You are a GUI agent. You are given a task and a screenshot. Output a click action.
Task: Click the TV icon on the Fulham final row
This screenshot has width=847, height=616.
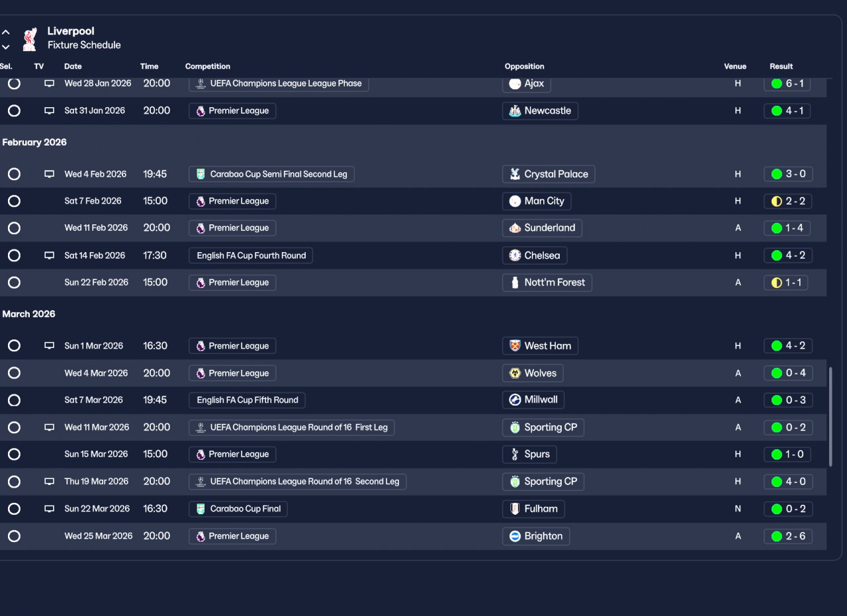pos(49,509)
